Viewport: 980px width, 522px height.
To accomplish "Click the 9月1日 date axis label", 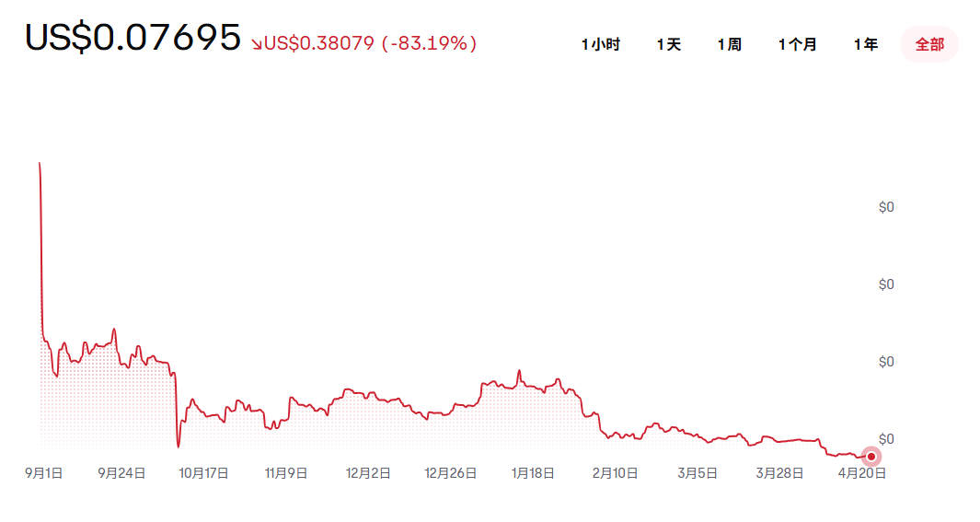I will 43,473.
